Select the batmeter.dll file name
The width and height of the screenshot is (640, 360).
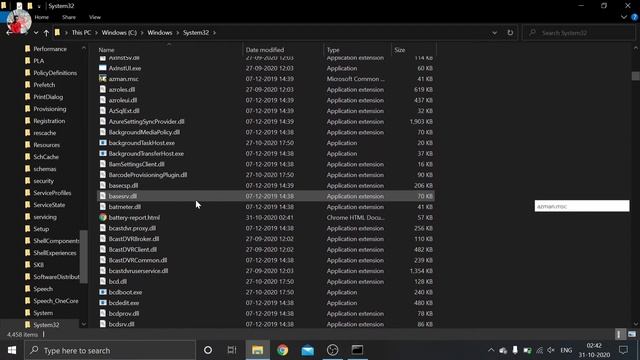125,207
